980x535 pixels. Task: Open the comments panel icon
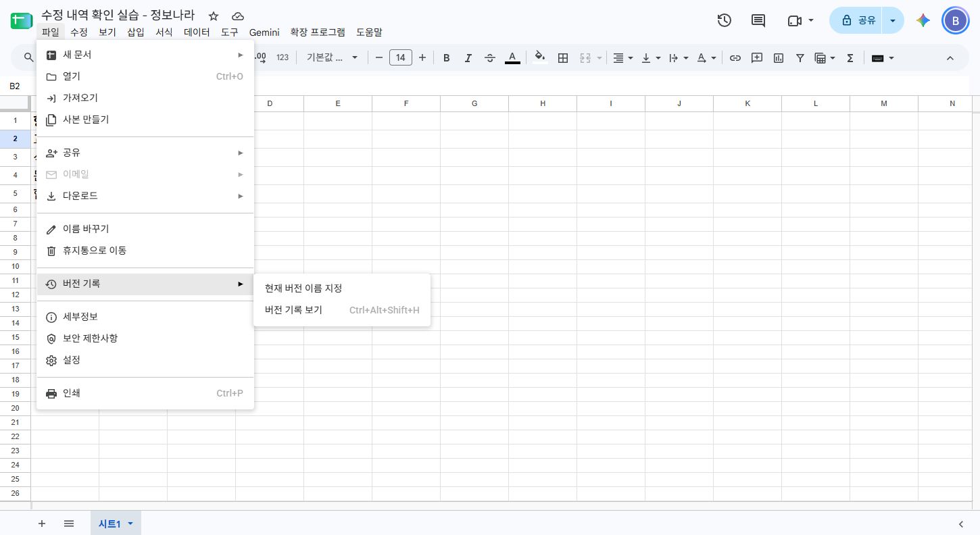758,20
